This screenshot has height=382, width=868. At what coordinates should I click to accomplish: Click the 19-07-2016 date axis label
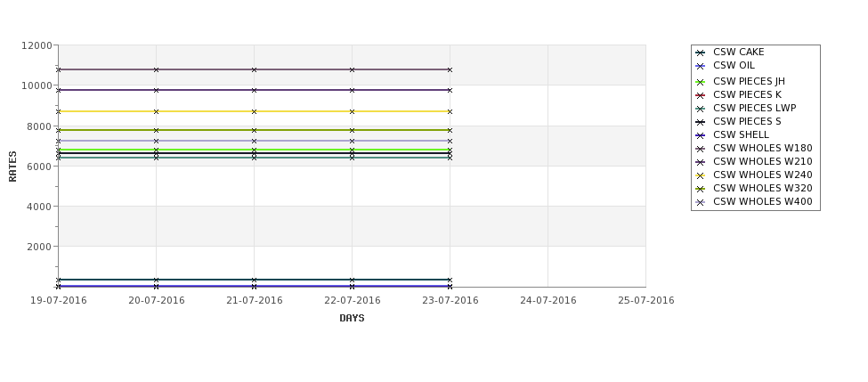(59, 301)
